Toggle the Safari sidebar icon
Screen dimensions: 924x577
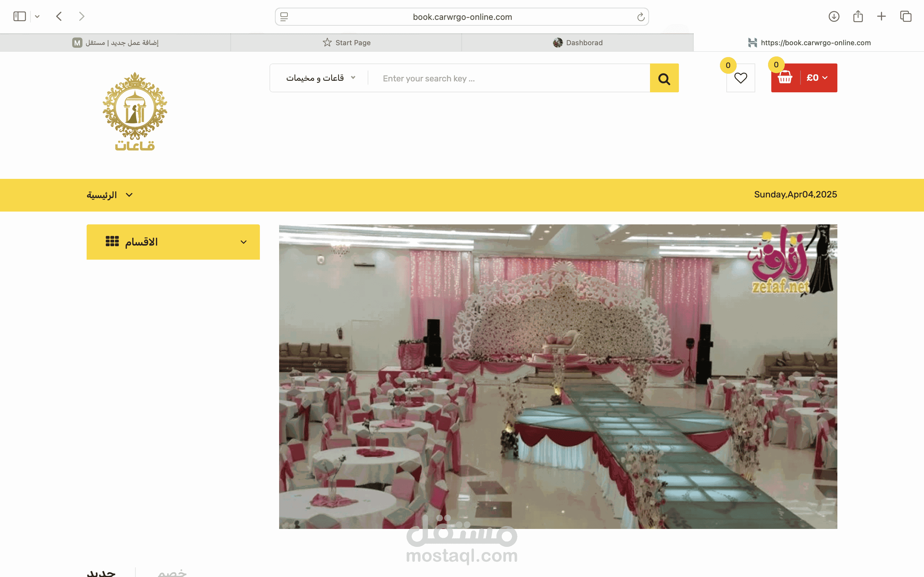pos(19,16)
